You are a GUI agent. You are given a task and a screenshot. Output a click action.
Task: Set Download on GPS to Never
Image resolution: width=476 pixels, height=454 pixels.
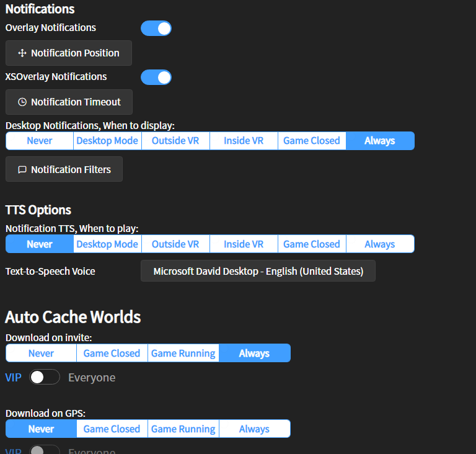(41, 429)
